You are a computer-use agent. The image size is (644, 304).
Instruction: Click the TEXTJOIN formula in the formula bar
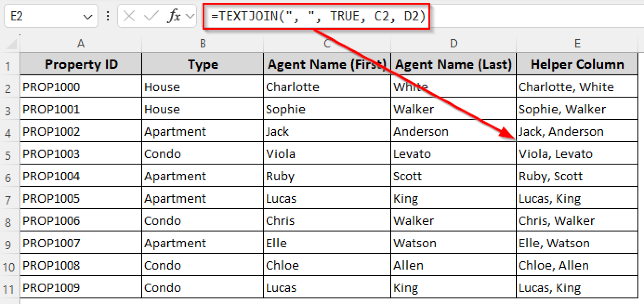[318, 16]
